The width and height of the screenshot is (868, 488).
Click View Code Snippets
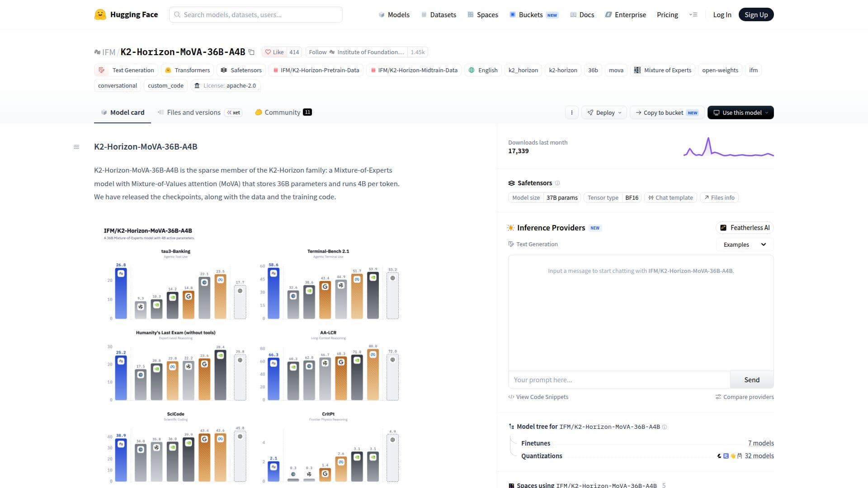[538, 397]
